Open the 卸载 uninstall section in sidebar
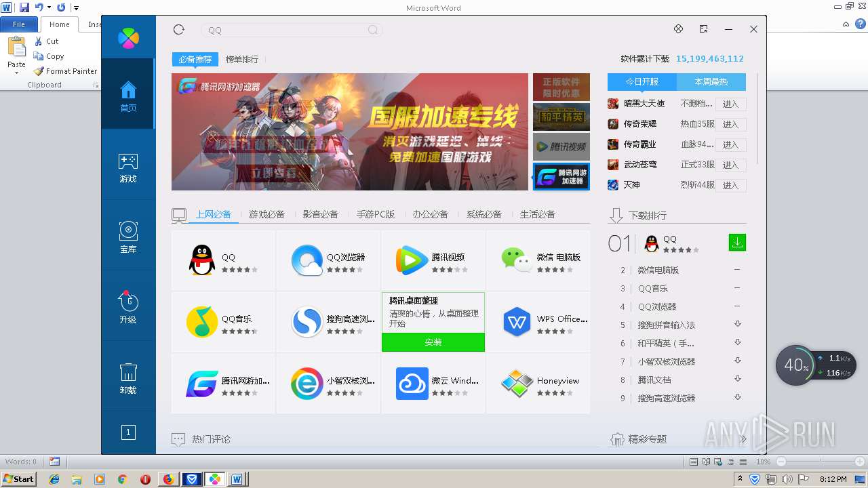The width and height of the screenshot is (868, 488). [x=128, y=378]
